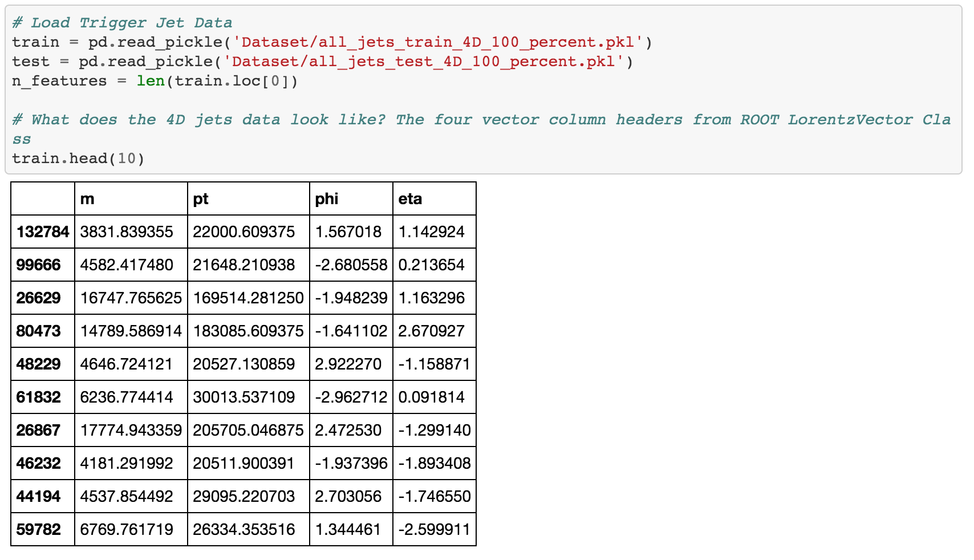974x560 pixels.
Task: Click phi value 2.922270
Action: (x=348, y=364)
